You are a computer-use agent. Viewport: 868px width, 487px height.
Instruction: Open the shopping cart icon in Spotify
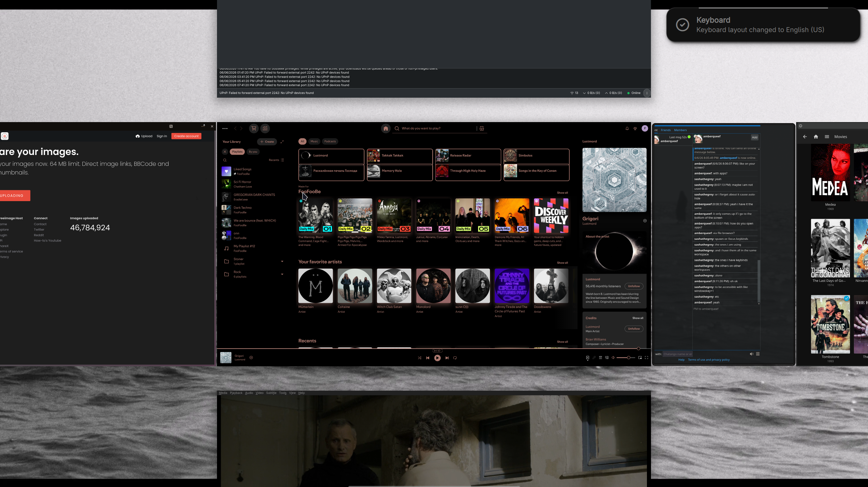point(254,129)
